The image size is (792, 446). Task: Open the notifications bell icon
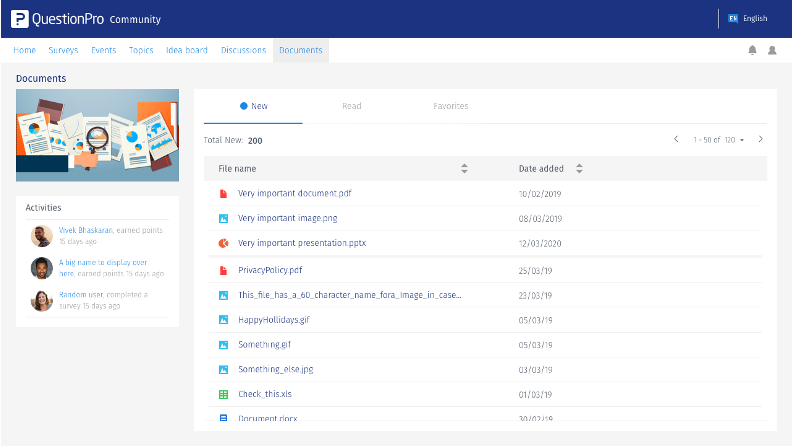pyautogui.click(x=752, y=50)
